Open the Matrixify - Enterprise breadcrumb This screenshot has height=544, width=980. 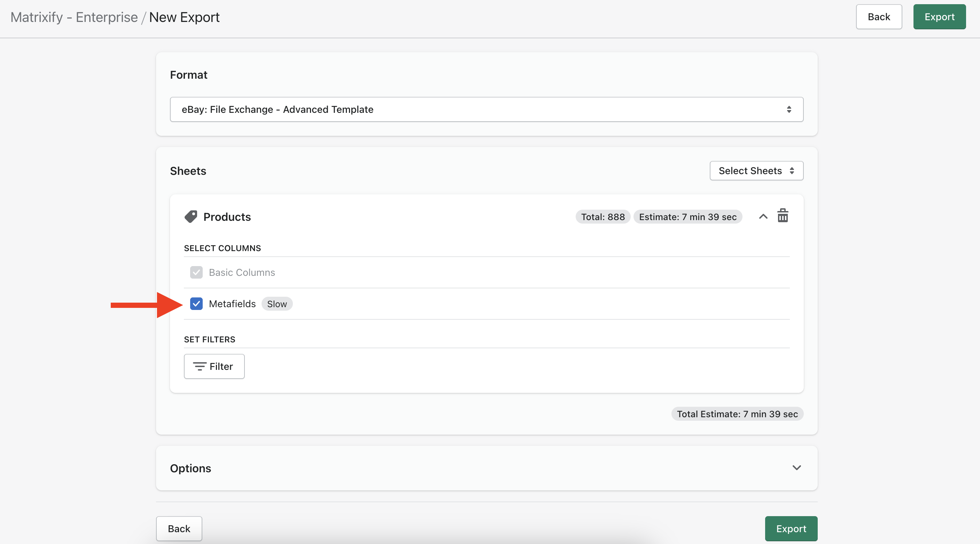point(74,17)
